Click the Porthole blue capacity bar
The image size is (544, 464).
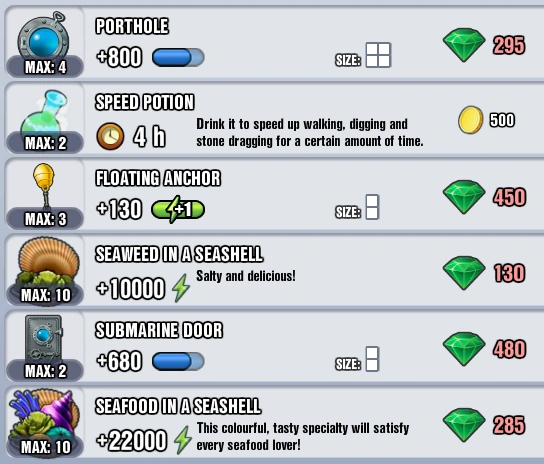[178, 57]
